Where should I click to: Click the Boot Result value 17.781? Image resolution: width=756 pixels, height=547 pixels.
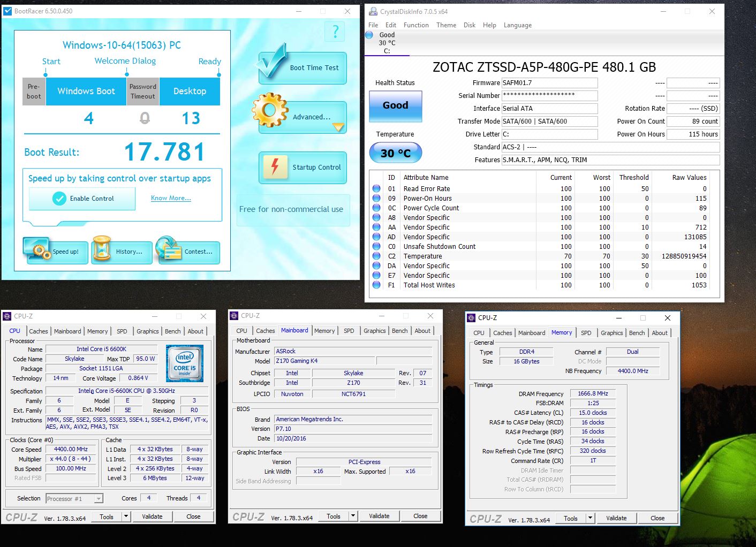(x=165, y=152)
